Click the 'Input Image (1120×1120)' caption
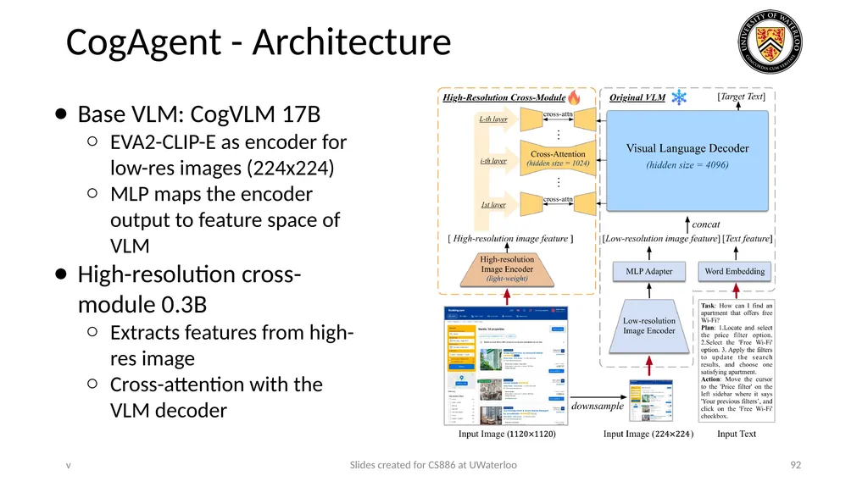The image size is (868, 487). 507,434
